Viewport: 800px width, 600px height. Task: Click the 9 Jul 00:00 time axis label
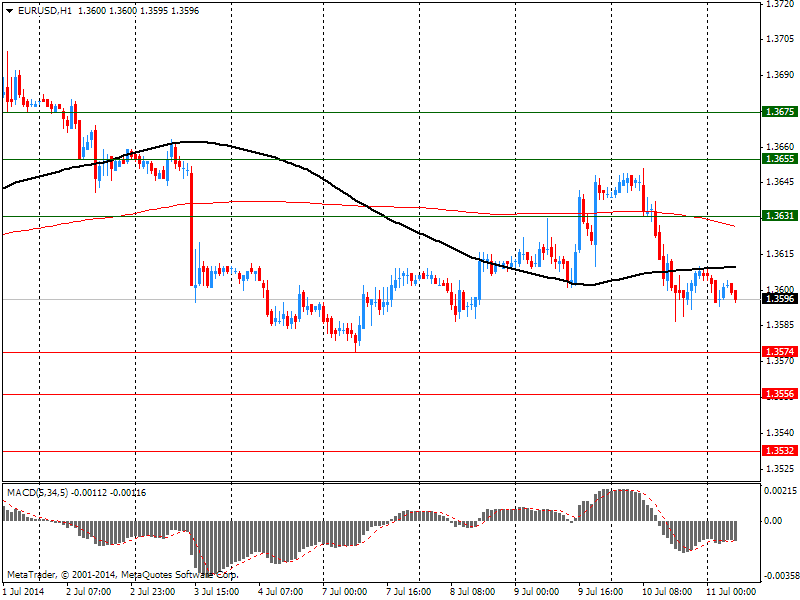(537, 591)
